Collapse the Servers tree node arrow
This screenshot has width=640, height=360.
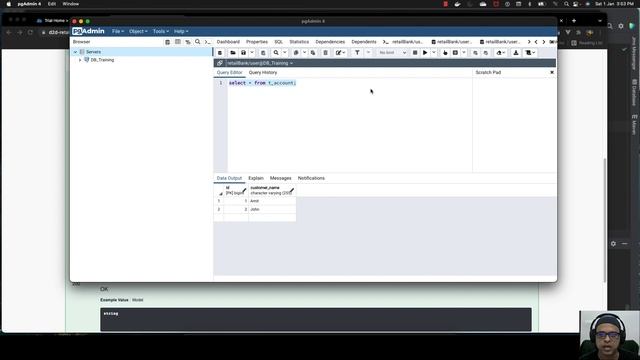(75, 52)
